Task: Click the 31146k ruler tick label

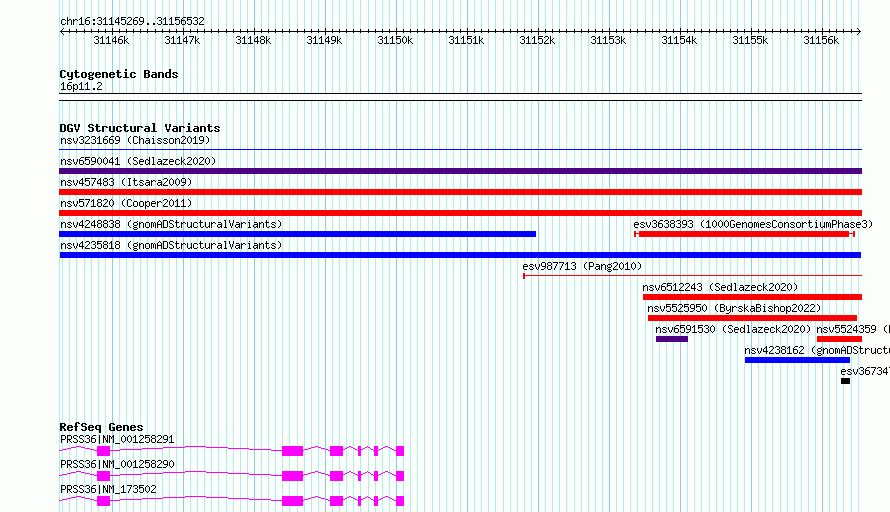Action: 111,40
